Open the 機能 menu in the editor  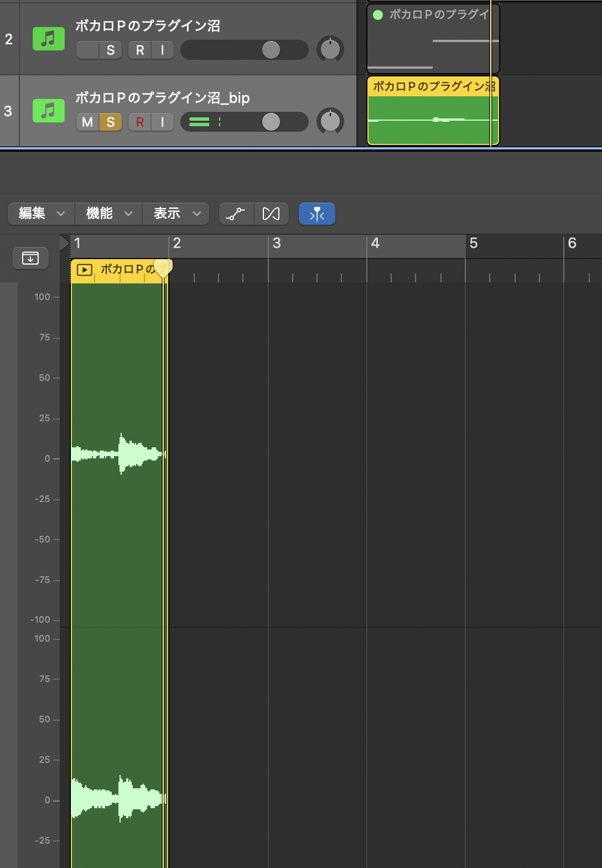tap(108, 213)
